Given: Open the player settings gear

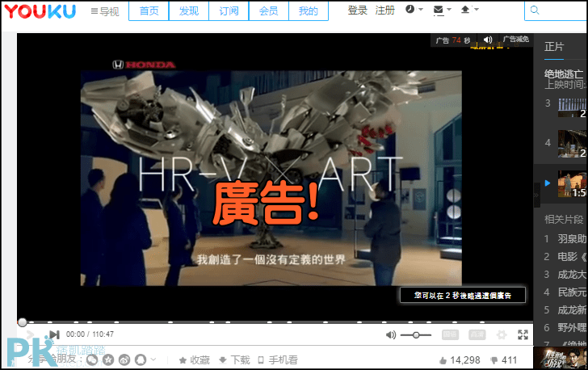Looking at the screenshot, I should (502, 334).
